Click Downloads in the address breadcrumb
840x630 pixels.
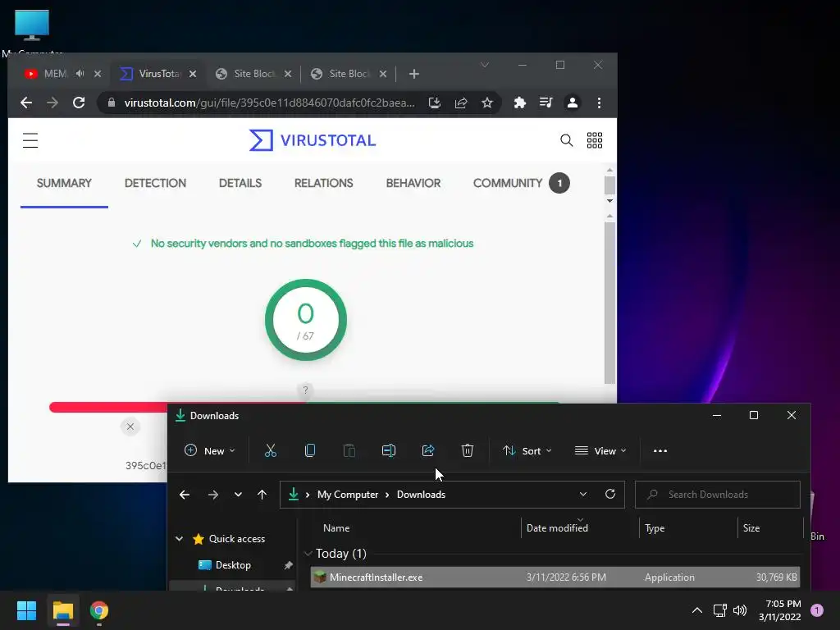click(421, 495)
